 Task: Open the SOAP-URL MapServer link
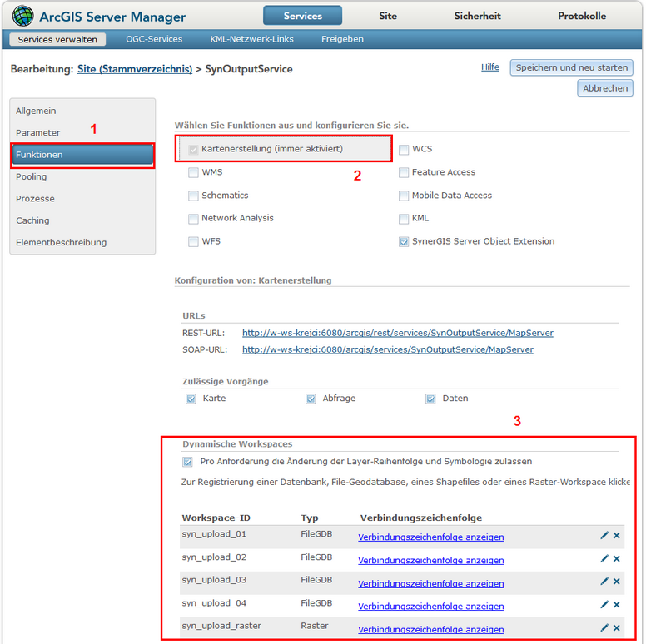pyautogui.click(x=388, y=349)
